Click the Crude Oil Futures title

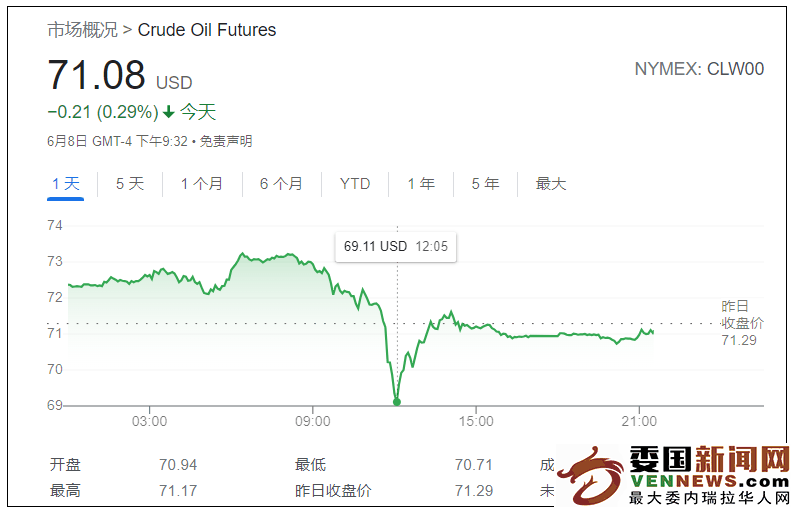tap(207, 30)
